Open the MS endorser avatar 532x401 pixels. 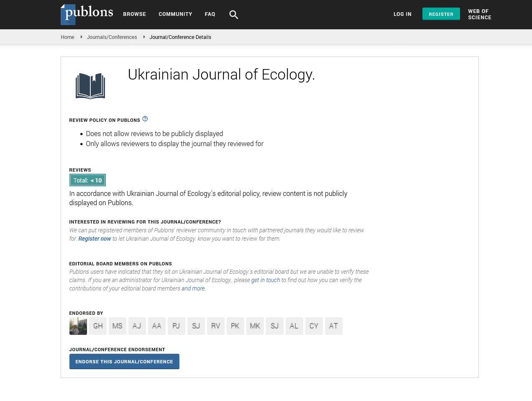(x=118, y=326)
